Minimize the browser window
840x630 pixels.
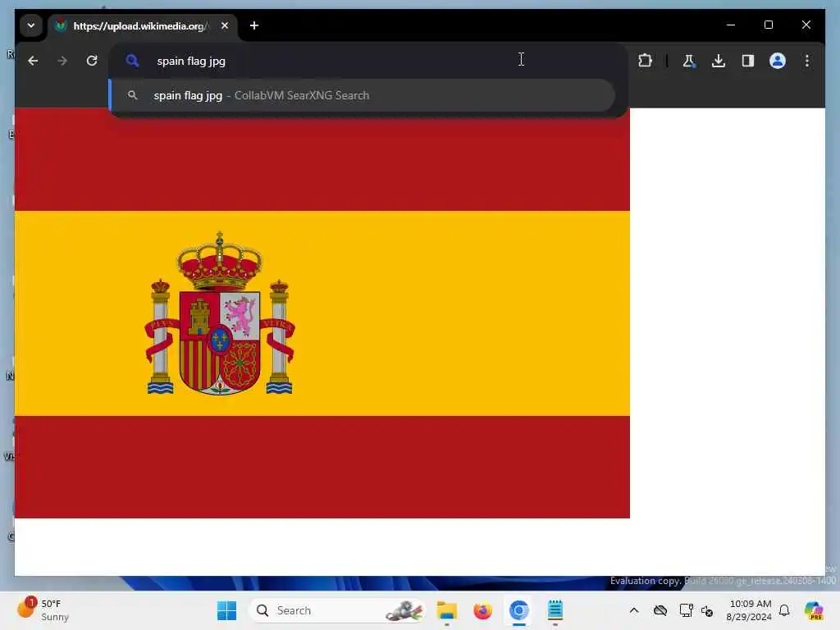[731, 25]
